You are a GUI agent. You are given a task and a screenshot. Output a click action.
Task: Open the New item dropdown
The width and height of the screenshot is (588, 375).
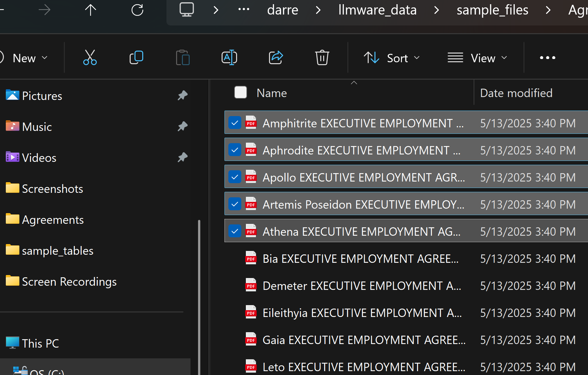[30, 58]
